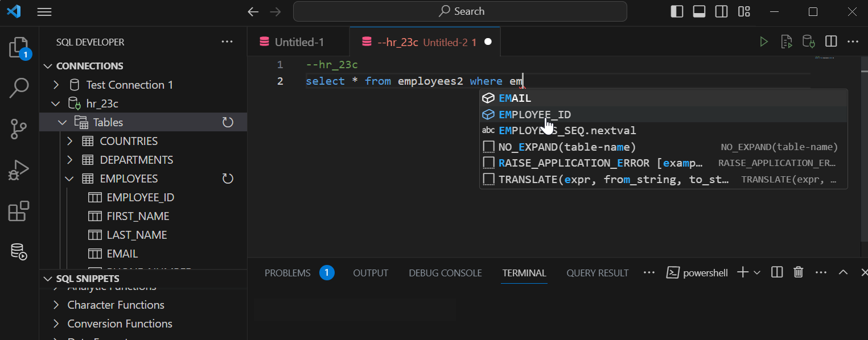Screen dimensions: 868x340
Task: Execute the SQL script with Run Script icon
Action: pyautogui.click(x=786, y=41)
